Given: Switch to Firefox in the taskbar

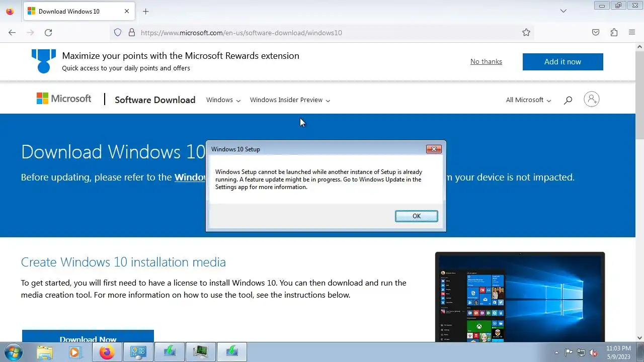Looking at the screenshot, I should pyautogui.click(x=106, y=352).
